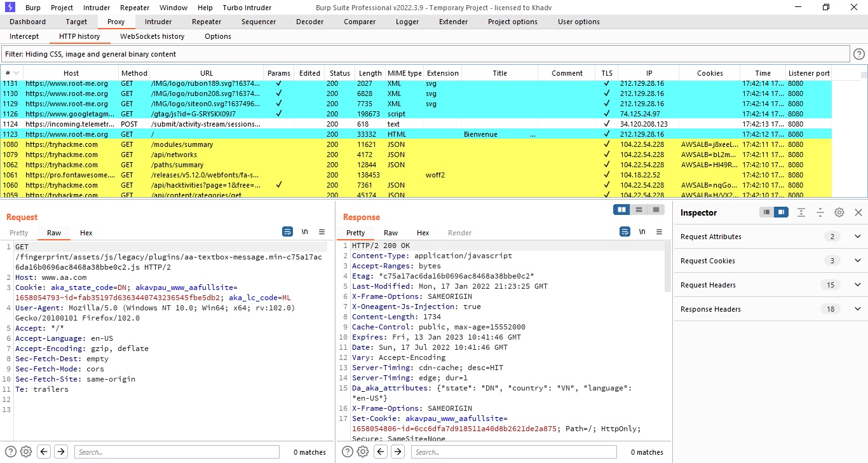Switch Response view to Render
This screenshot has width=868, height=463.
coord(460,233)
